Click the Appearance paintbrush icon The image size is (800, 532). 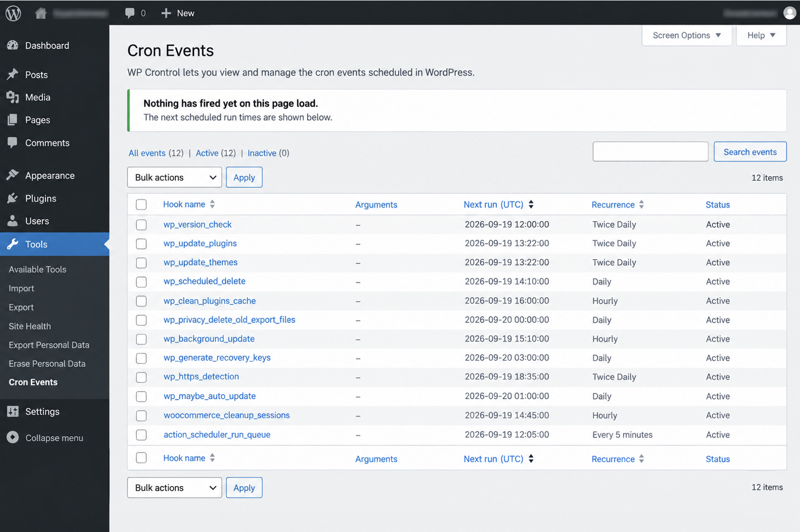[13, 175]
